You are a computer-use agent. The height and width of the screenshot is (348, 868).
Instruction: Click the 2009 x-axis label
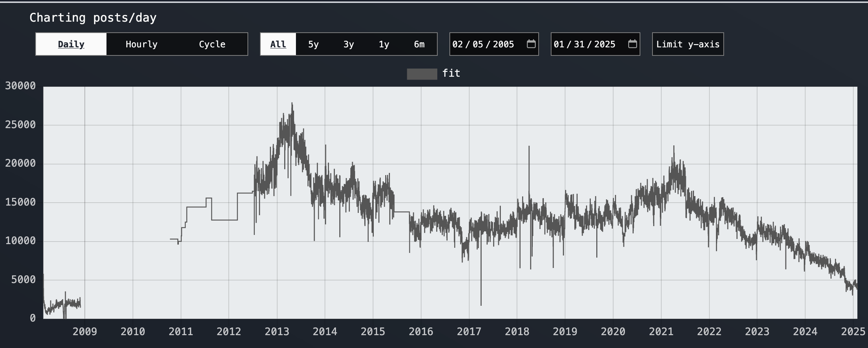(x=85, y=332)
